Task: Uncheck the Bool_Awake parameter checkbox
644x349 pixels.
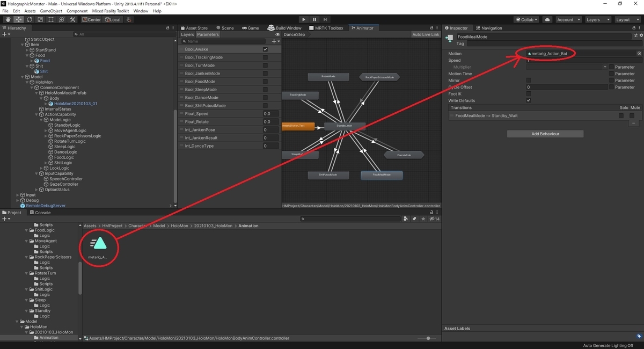Action: (265, 49)
